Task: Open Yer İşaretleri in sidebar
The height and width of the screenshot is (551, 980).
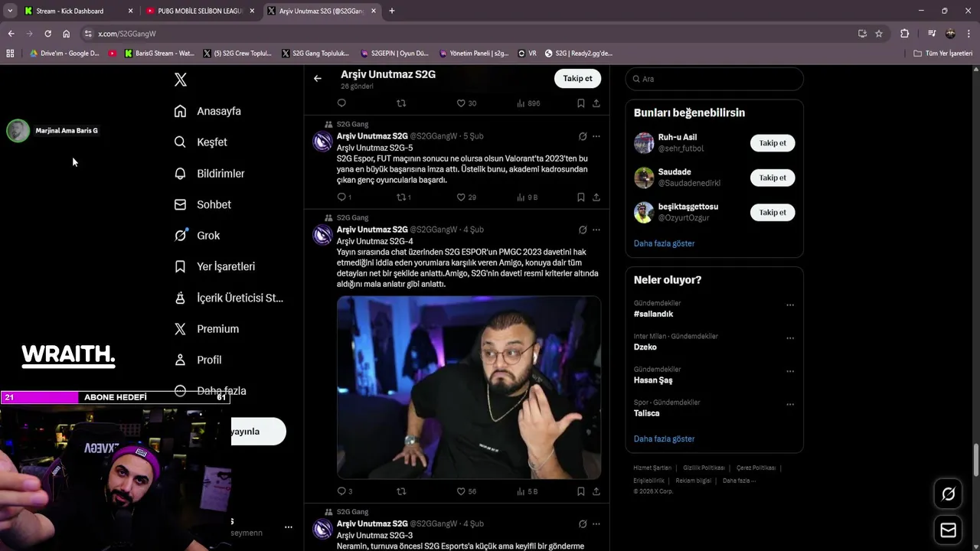Action: pyautogui.click(x=214, y=266)
